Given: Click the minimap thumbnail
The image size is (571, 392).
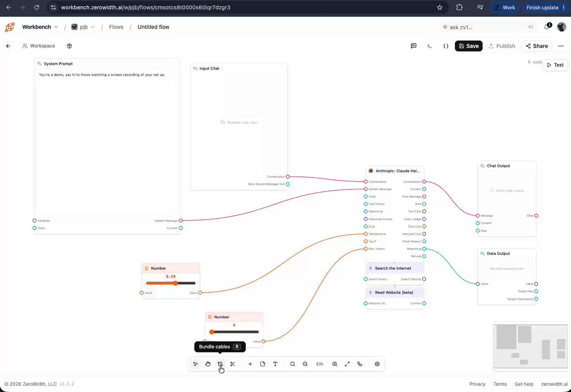Looking at the screenshot, I should click(530, 346).
